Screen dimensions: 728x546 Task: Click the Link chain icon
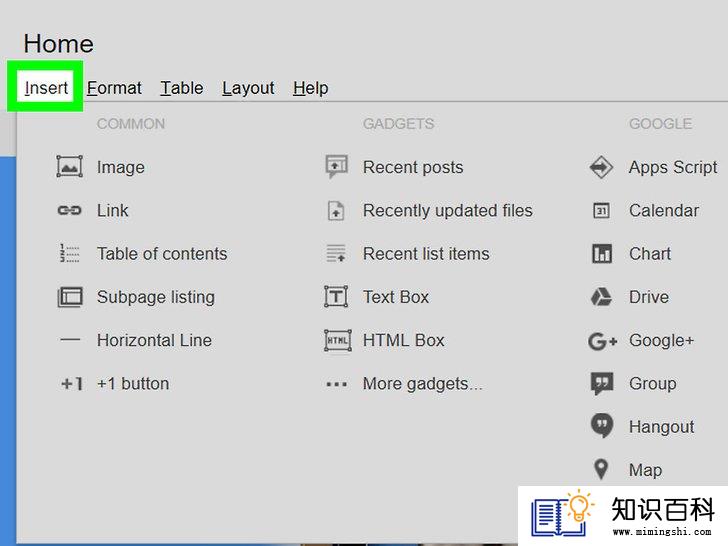coord(70,210)
